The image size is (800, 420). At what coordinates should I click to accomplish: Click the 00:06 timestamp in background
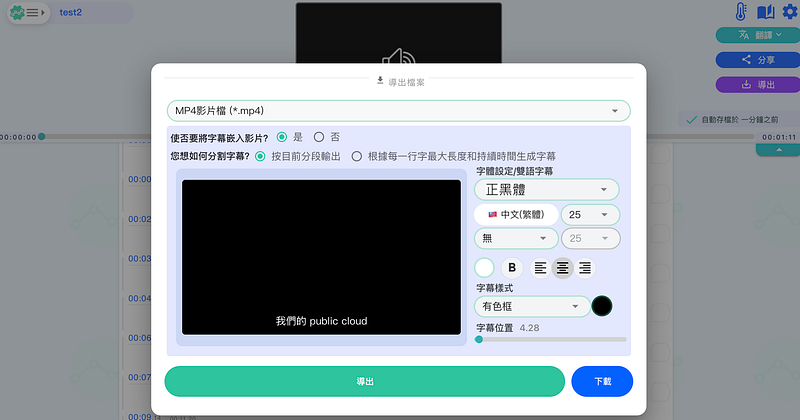[139, 338]
